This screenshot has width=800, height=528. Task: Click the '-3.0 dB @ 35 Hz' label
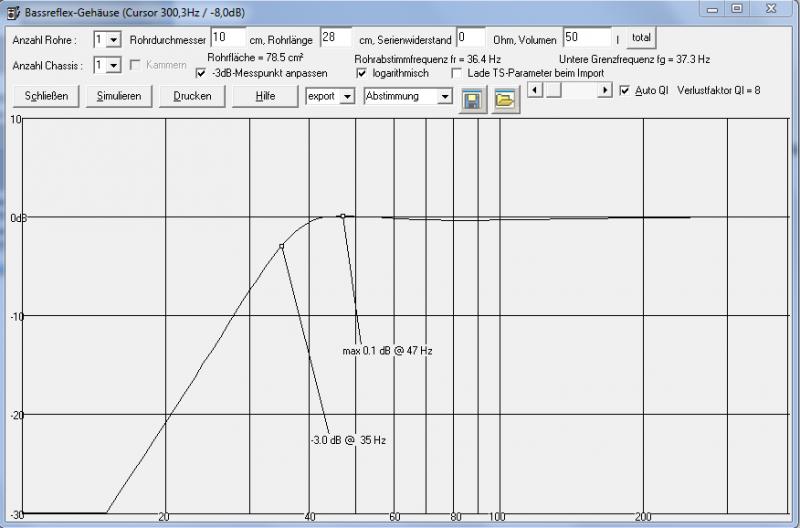pyautogui.click(x=348, y=440)
